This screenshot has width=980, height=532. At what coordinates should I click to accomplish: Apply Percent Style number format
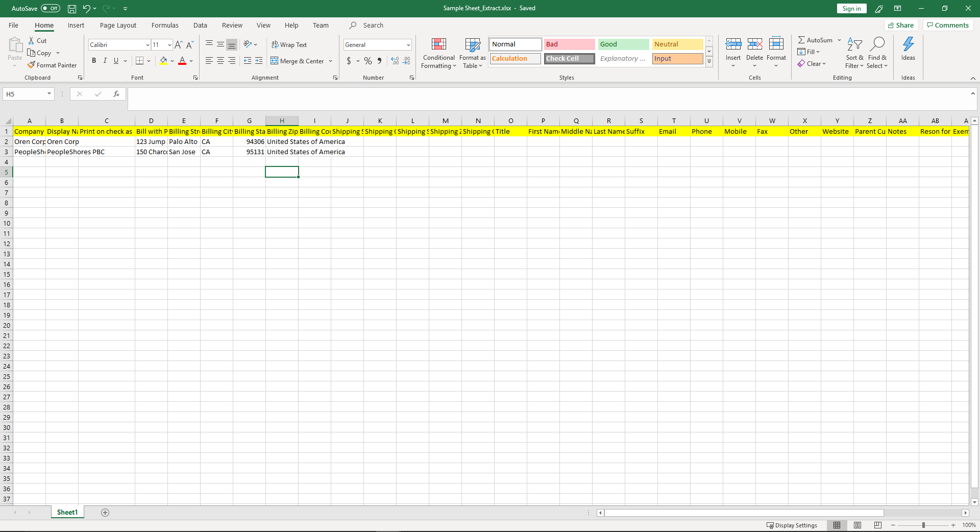[x=367, y=61]
